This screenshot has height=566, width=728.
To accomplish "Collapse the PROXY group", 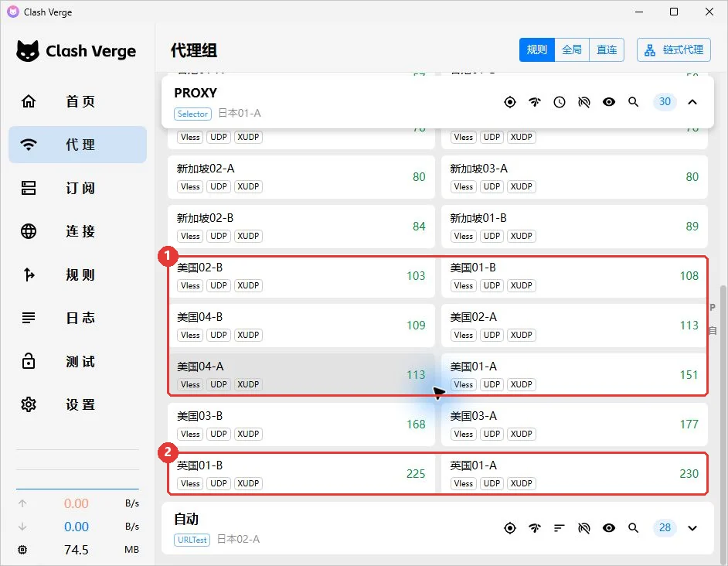I will (x=692, y=102).
